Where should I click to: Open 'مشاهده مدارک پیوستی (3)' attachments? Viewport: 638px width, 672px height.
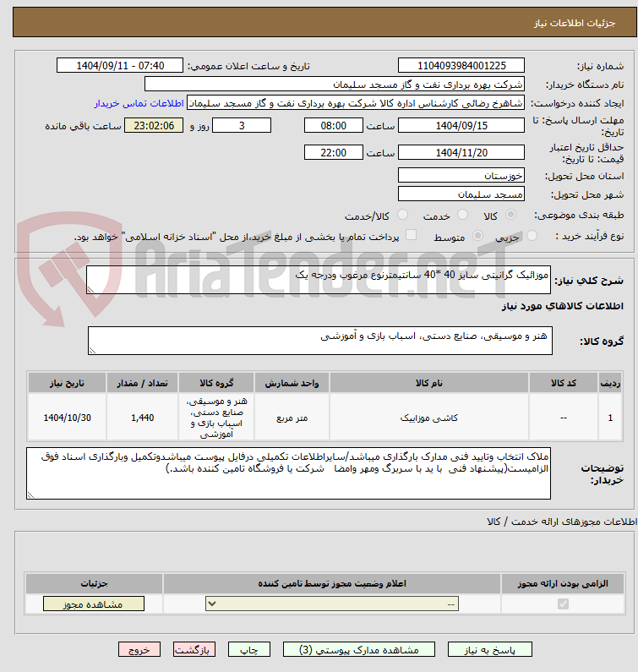point(358,649)
